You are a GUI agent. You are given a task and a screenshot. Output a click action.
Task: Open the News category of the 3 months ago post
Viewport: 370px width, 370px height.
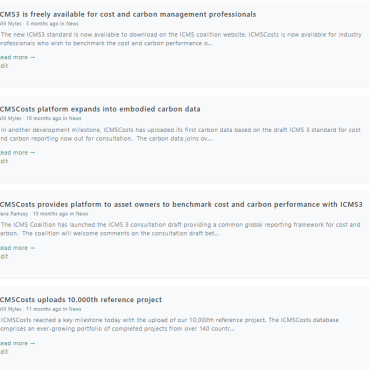72,24
